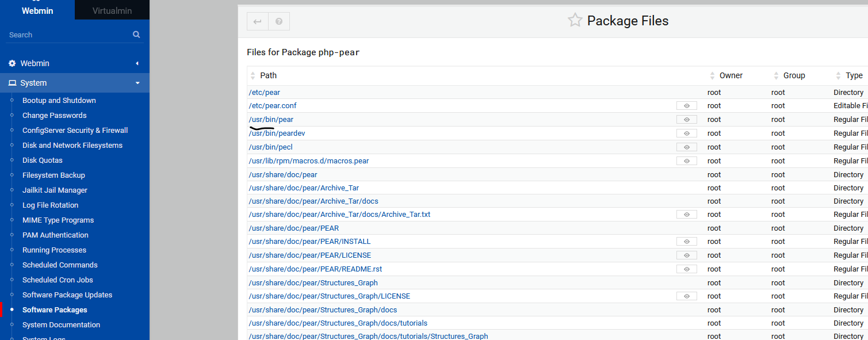868x340 pixels.
Task: Open Software Package Updates
Action: pos(67,295)
